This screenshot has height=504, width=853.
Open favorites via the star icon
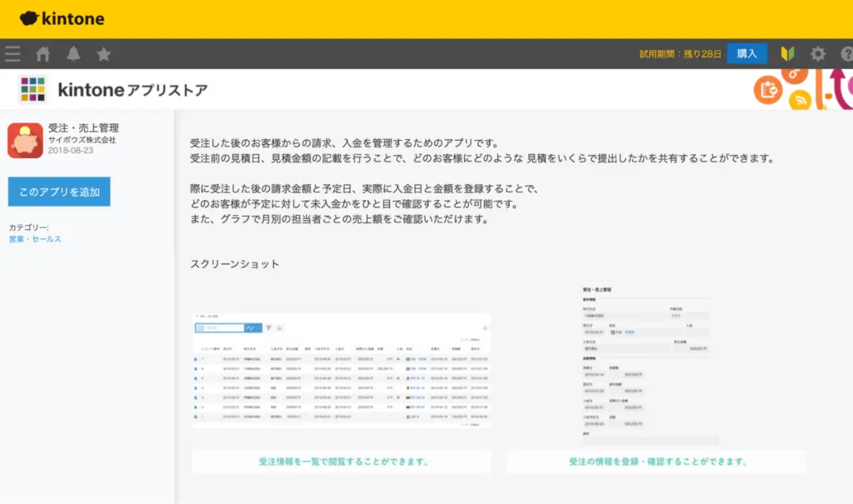(102, 52)
